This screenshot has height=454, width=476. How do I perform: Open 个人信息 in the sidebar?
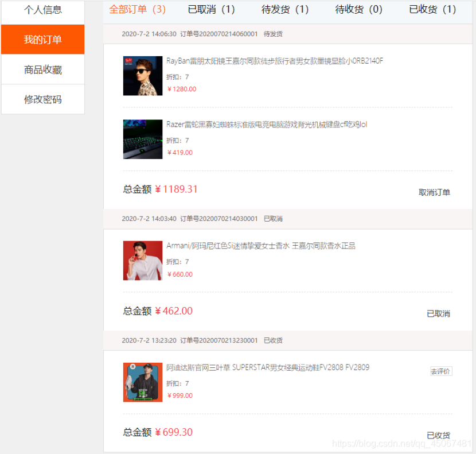[x=43, y=10]
